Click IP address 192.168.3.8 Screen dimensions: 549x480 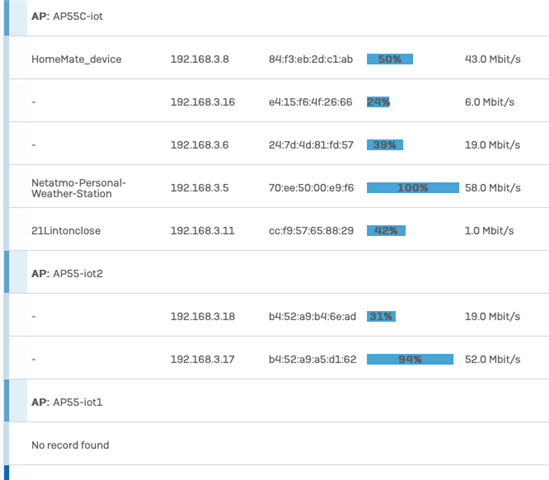tap(200, 59)
